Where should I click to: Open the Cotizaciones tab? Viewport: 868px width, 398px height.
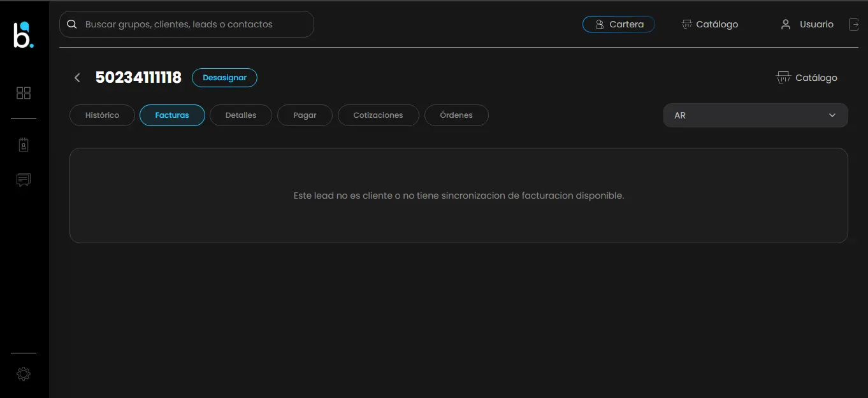378,115
